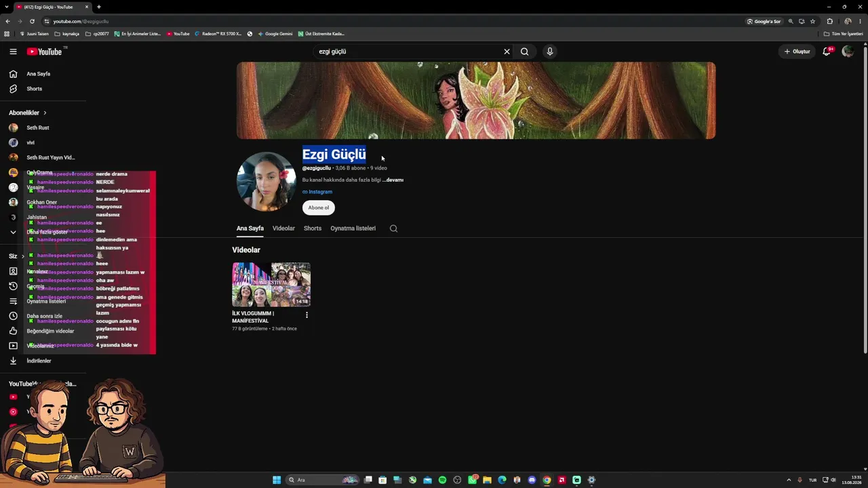Close the Ezgi Güçlü - YouTube tab

coord(87,7)
